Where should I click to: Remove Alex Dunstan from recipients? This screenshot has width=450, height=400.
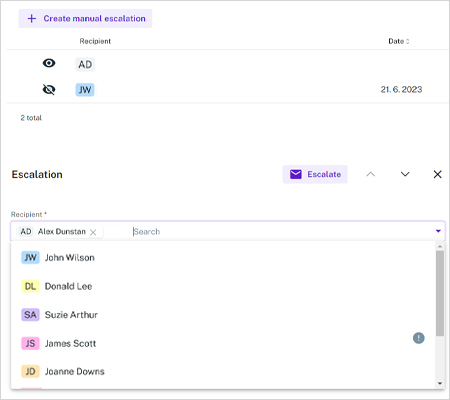[x=93, y=232]
